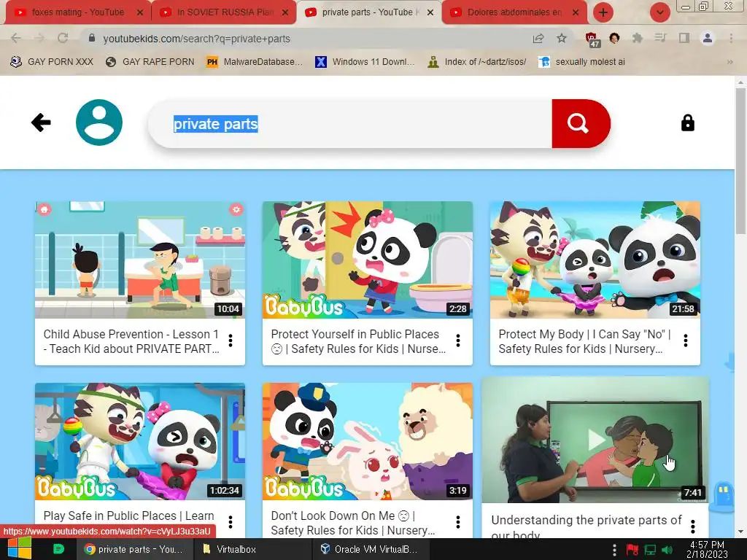The width and height of the screenshot is (747, 560).
Task: Open new tab with plus button
Action: (x=603, y=12)
